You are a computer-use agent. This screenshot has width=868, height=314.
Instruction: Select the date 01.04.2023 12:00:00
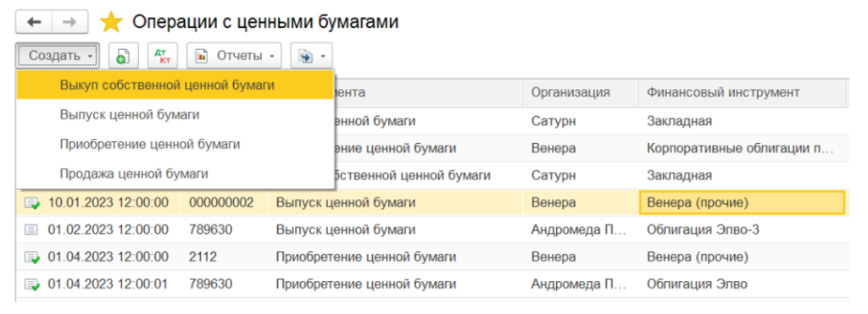[108, 257]
